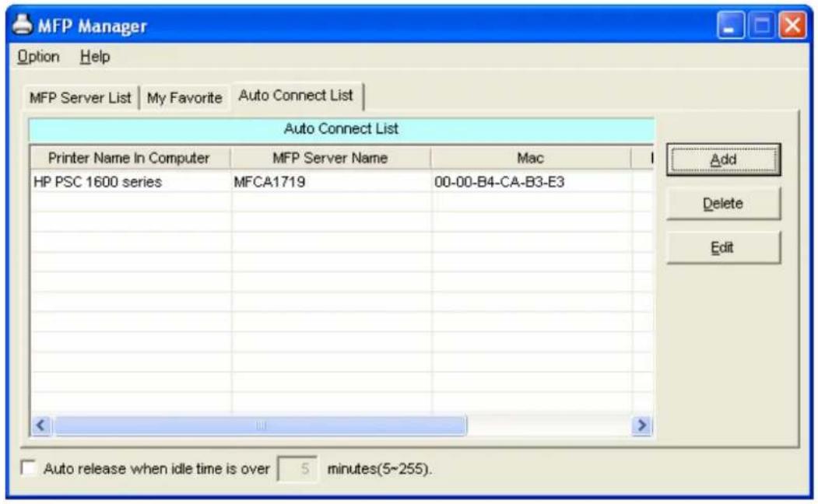Sort by MFP Server Name column header
Viewport: 818px width, 504px height.
pyautogui.click(x=330, y=158)
